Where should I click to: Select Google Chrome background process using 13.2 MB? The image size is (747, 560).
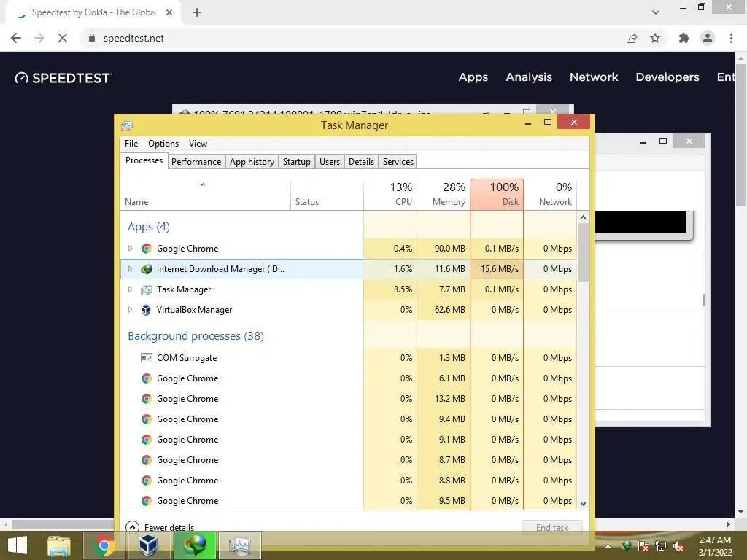coord(348,399)
